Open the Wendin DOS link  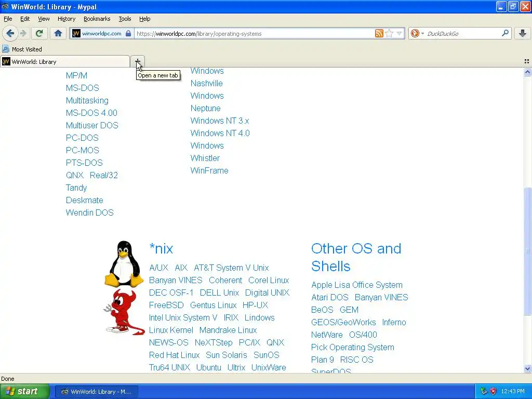coord(89,212)
